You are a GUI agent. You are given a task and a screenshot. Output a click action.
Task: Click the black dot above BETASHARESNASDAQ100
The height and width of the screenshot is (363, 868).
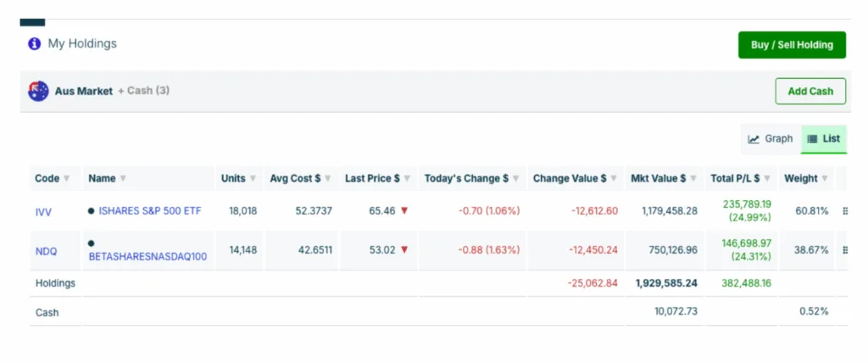[x=92, y=243]
